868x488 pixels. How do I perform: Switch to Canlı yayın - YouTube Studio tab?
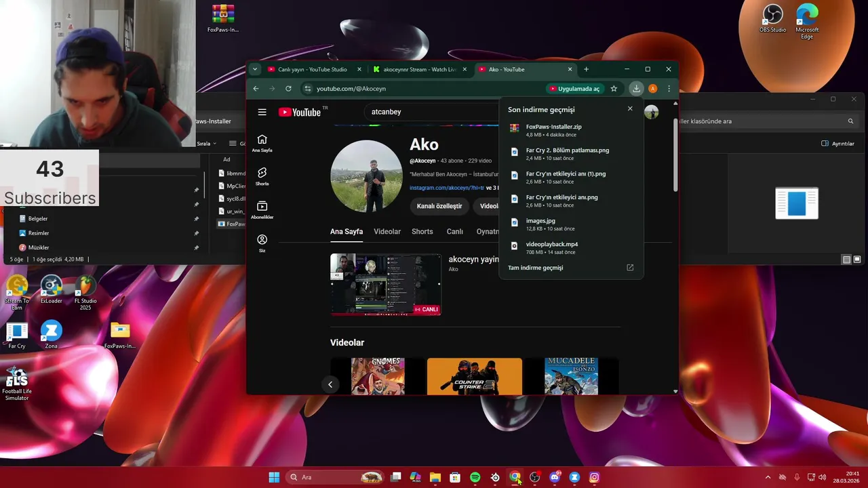[x=312, y=69]
